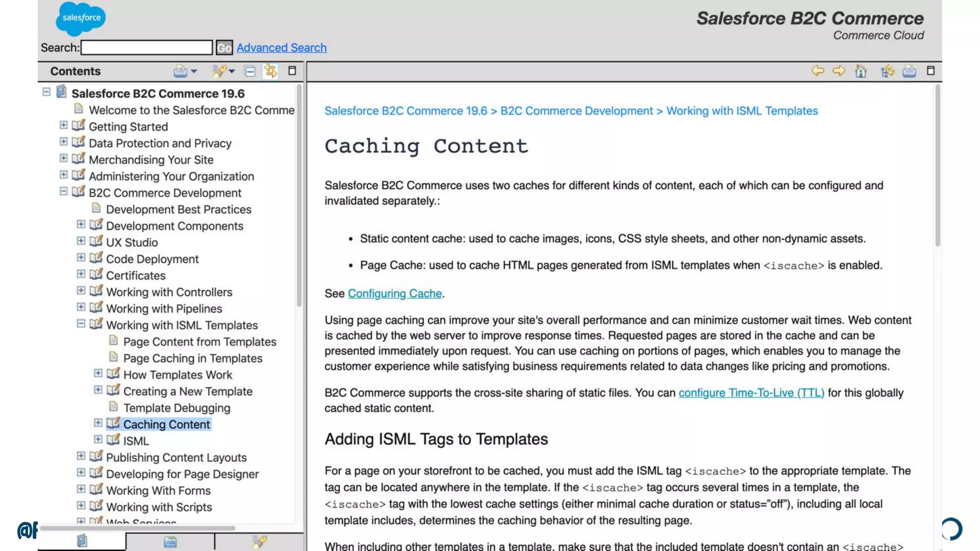Switch to the Index tab icon at bottom
Viewport: 980px width, 551px height.
[170, 542]
